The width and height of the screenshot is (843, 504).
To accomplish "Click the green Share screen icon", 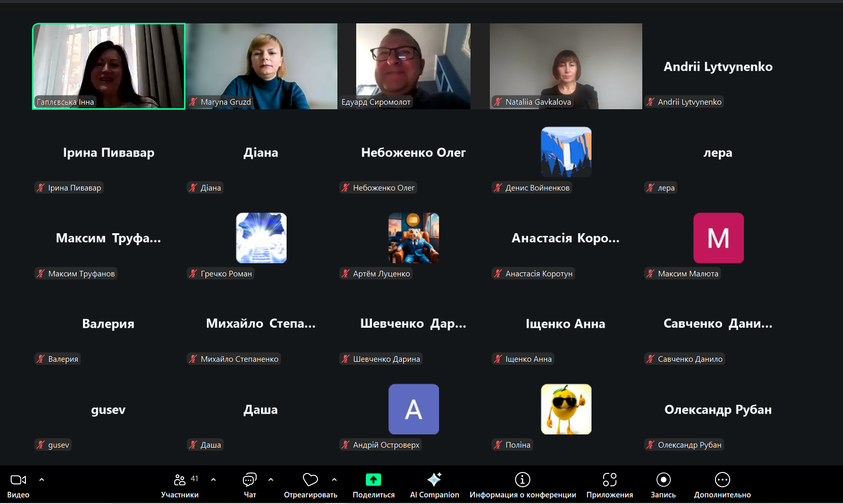I will click(x=373, y=480).
